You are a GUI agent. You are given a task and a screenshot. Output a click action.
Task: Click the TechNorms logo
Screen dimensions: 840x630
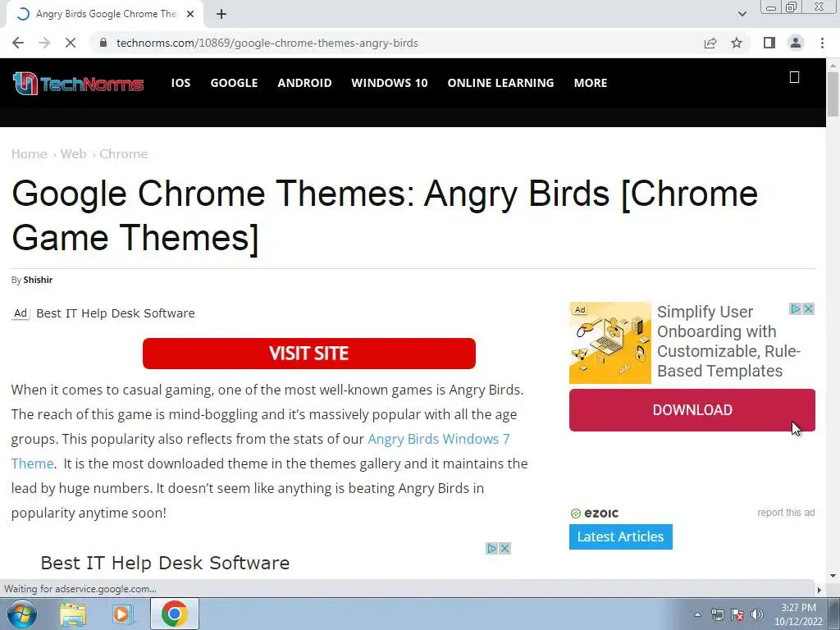coord(78,83)
